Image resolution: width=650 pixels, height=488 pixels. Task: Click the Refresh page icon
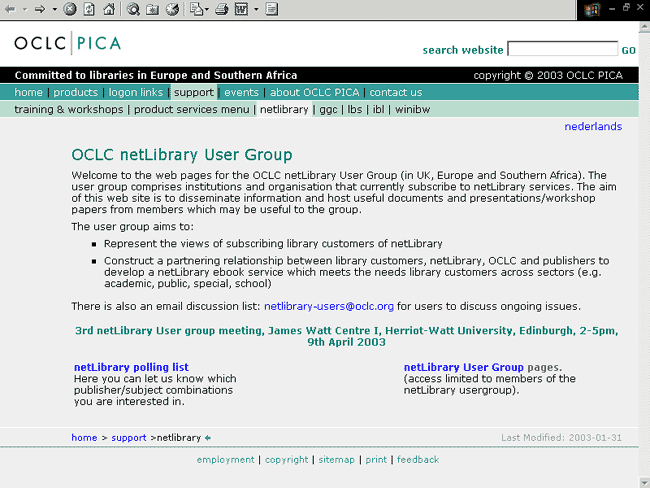88,9
